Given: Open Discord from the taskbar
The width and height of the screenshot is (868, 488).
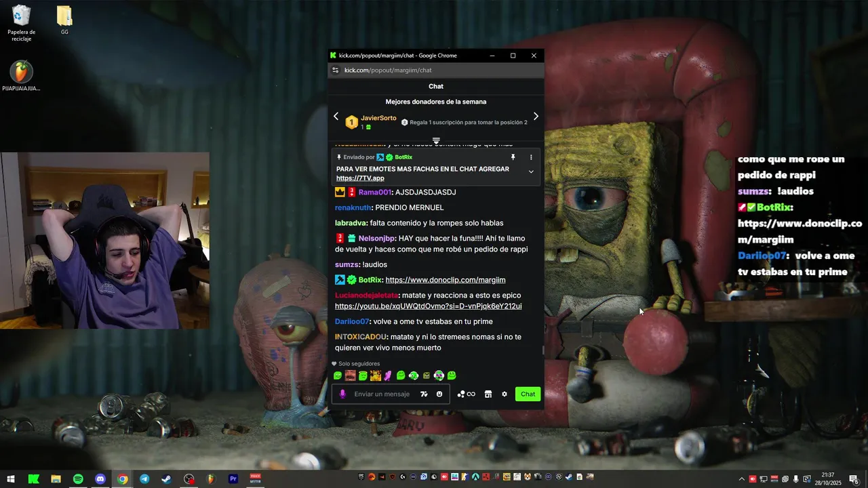Looking at the screenshot, I should (x=100, y=479).
